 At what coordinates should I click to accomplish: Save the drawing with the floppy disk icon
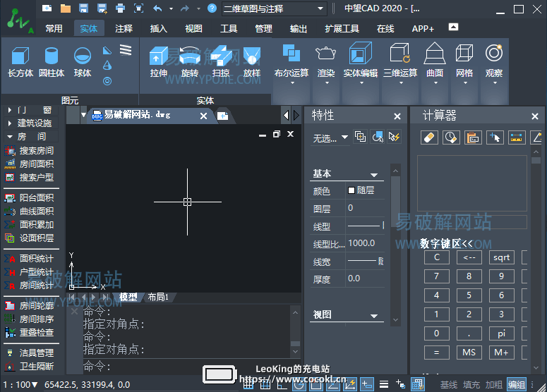[x=84, y=8]
